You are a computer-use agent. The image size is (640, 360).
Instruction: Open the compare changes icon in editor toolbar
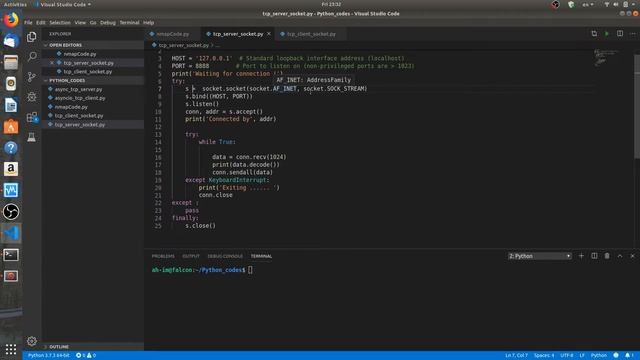pyautogui.click(x=594, y=34)
